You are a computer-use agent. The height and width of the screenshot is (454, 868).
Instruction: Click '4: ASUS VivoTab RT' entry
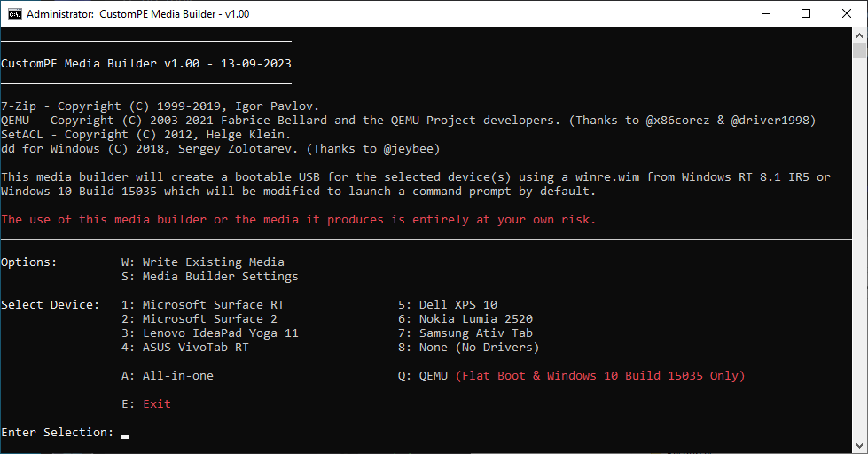(x=185, y=347)
